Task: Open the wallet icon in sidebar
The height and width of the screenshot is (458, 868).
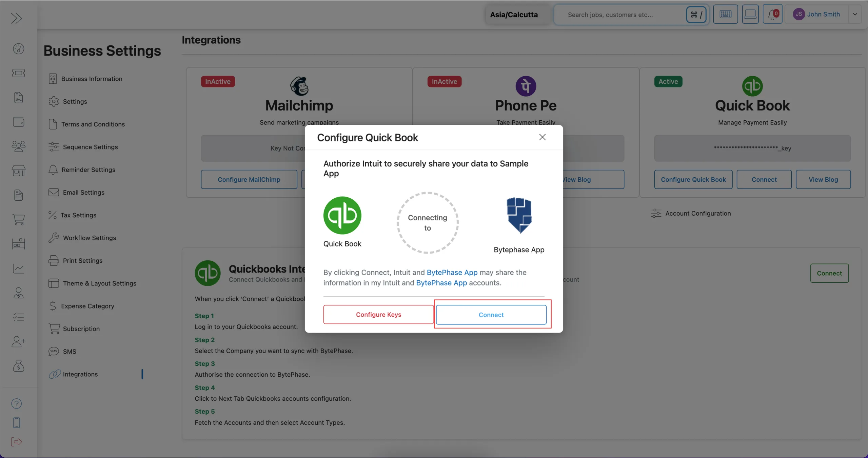Action: (18, 122)
